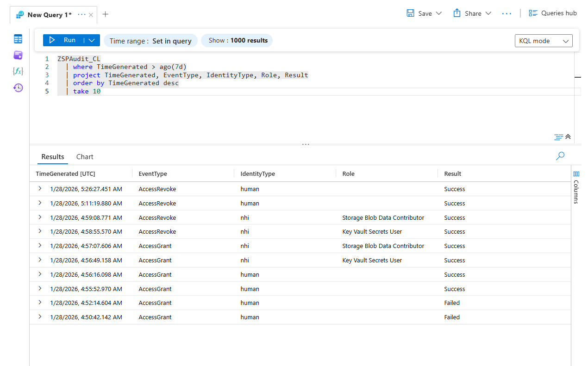Open the KQL mode dropdown
The image size is (588, 366).
pos(544,41)
